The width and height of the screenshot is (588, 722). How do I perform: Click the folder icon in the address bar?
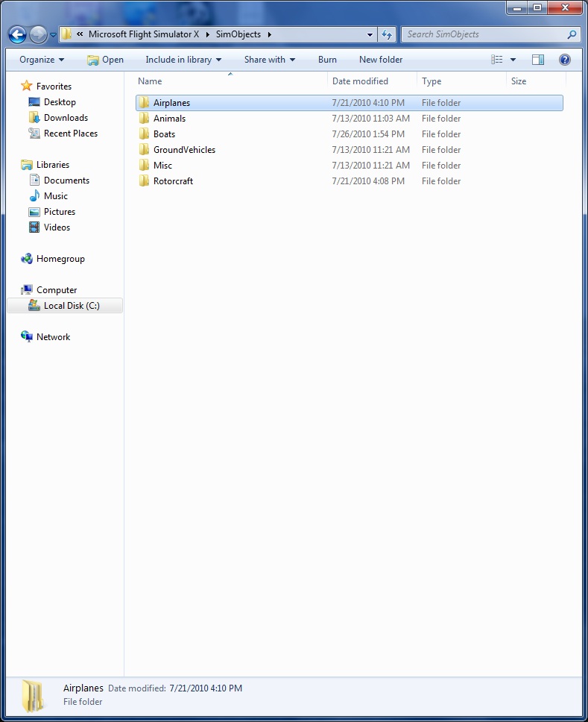pos(67,34)
